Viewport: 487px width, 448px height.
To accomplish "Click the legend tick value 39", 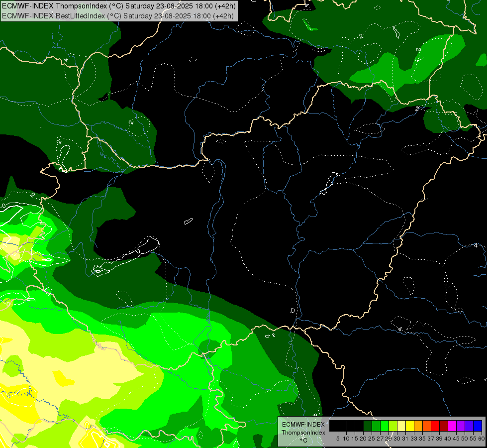I will pyautogui.click(x=439, y=439).
